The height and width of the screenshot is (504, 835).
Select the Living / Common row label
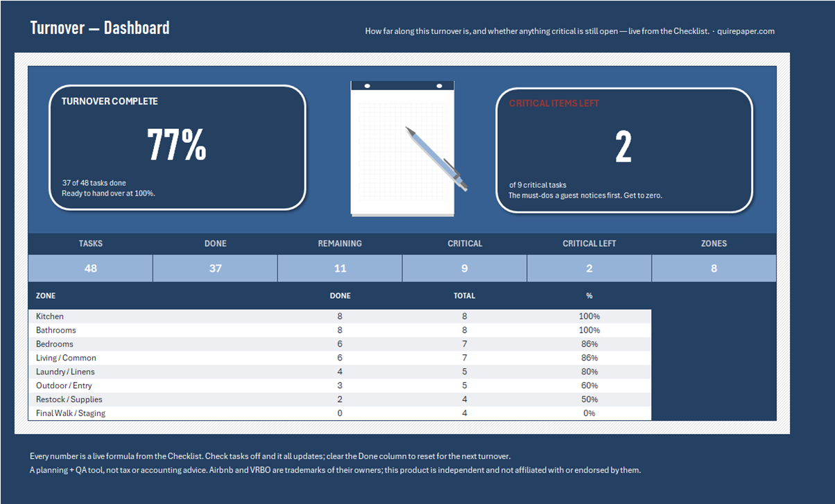[x=66, y=358]
